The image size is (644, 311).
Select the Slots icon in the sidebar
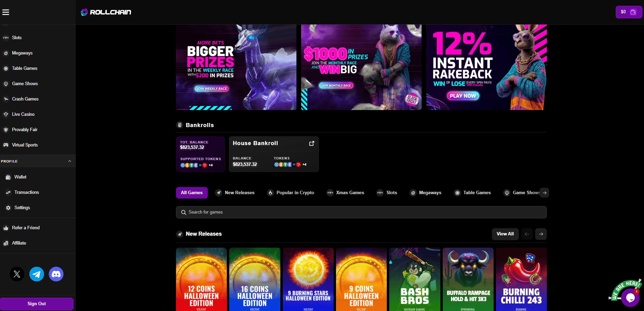pos(5,37)
